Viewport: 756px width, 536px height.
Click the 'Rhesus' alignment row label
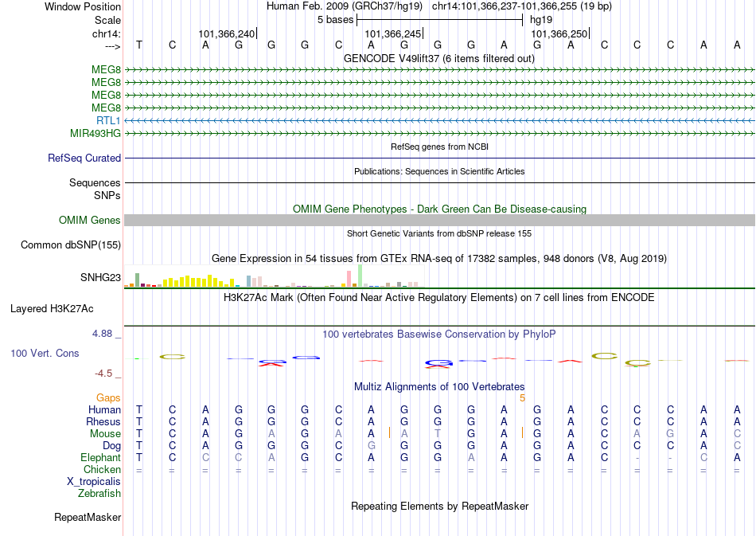[103, 422]
